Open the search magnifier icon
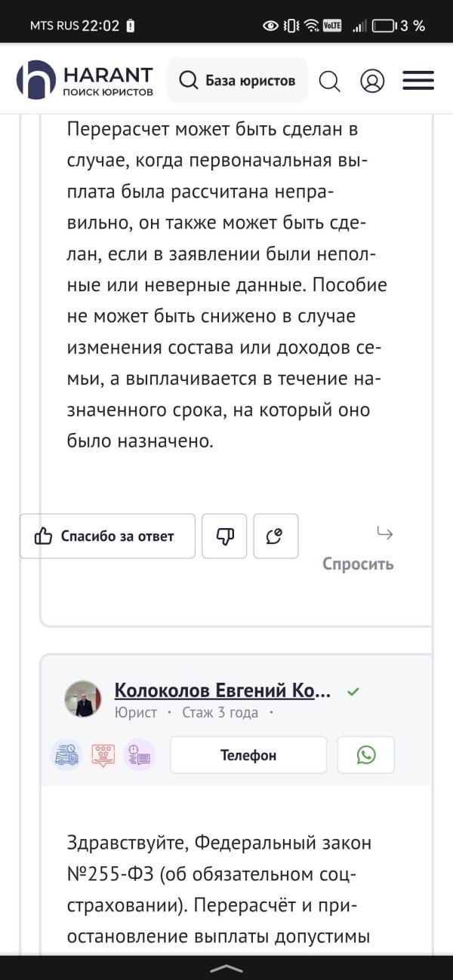The height and width of the screenshot is (980, 453). click(330, 81)
